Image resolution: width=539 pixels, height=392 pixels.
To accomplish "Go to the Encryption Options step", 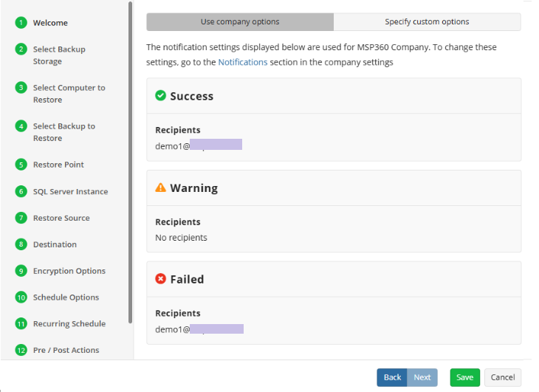I will pos(69,271).
